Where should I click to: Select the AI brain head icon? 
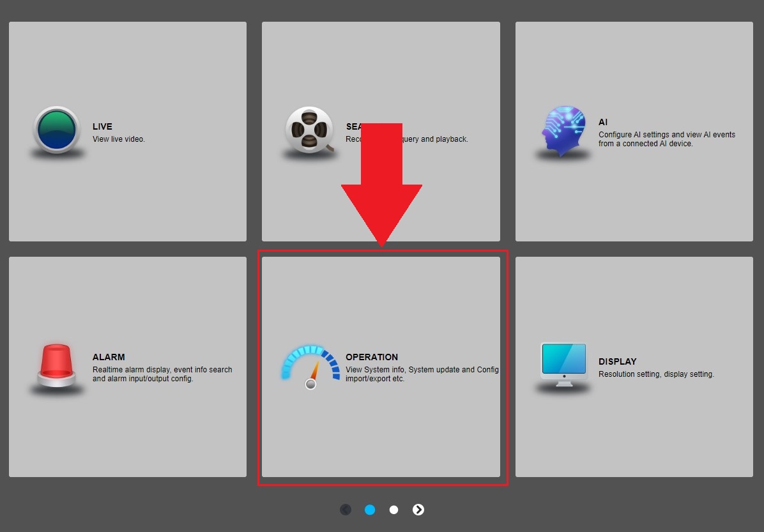point(563,130)
